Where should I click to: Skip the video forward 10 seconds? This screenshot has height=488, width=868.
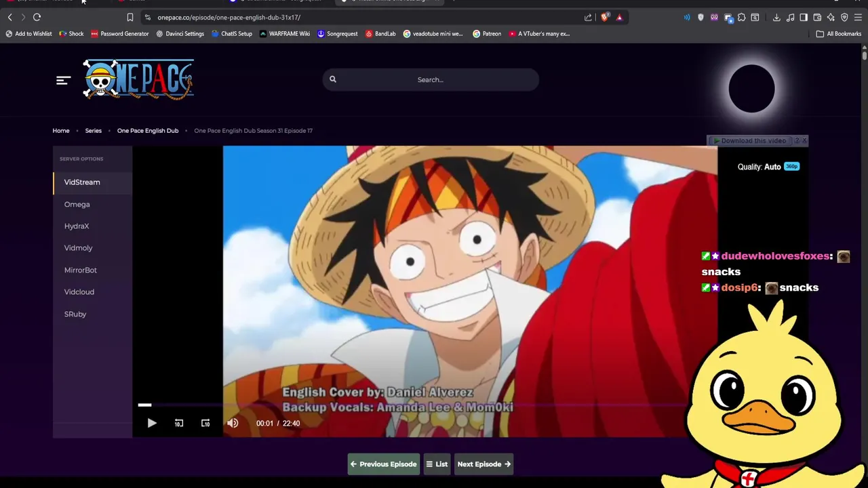pyautogui.click(x=205, y=423)
